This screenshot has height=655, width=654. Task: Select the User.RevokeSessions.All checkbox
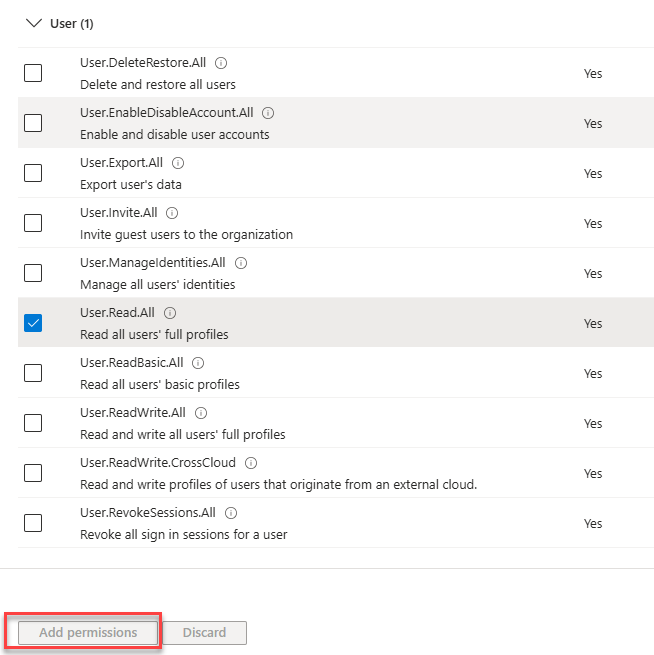tap(33, 523)
